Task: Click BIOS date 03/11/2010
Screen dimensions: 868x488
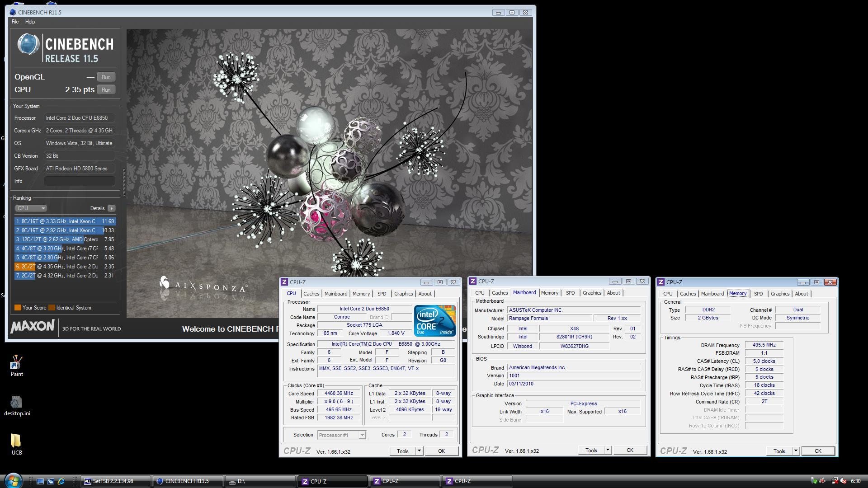Action: 574,384
